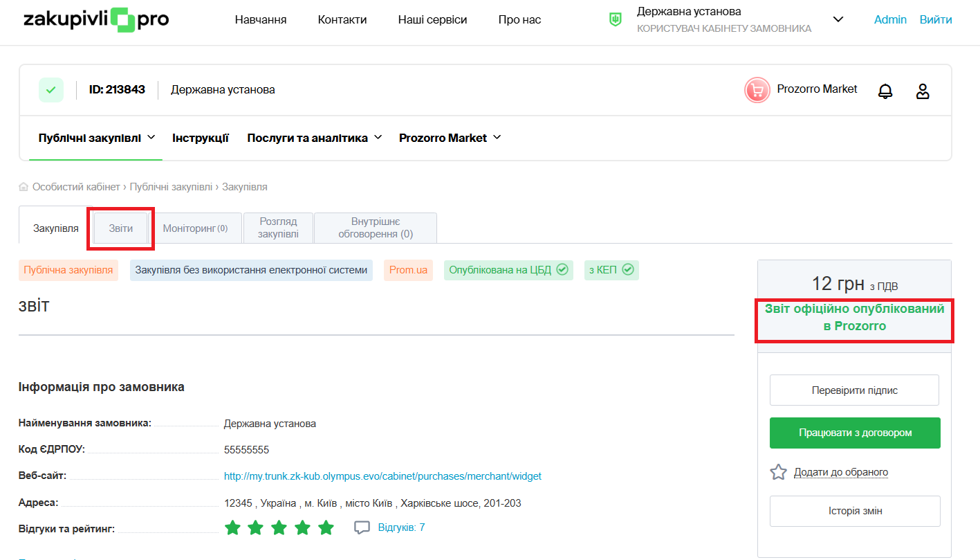Screen dimensions: 980x560
Task: Open the user profile icon
Action: click(x=922, y=91)
